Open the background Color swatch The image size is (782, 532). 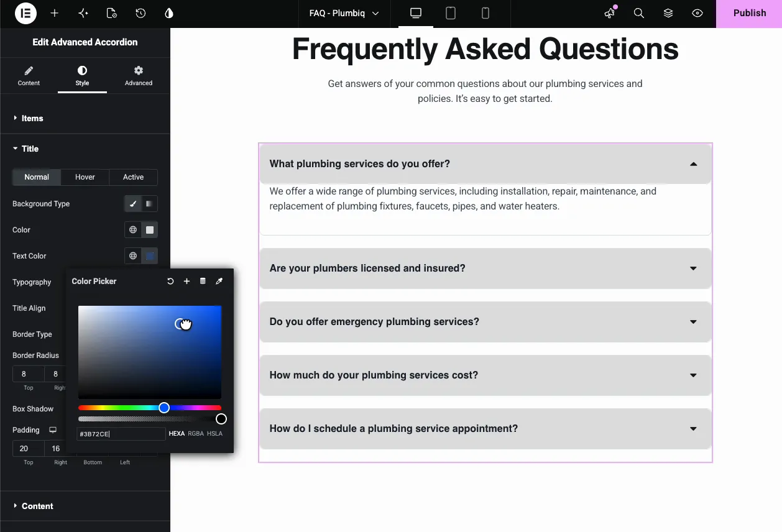(x=150, y=230)
